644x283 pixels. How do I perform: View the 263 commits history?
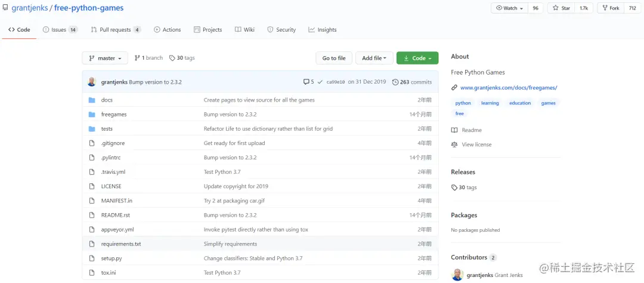click(x=412, y=82)
